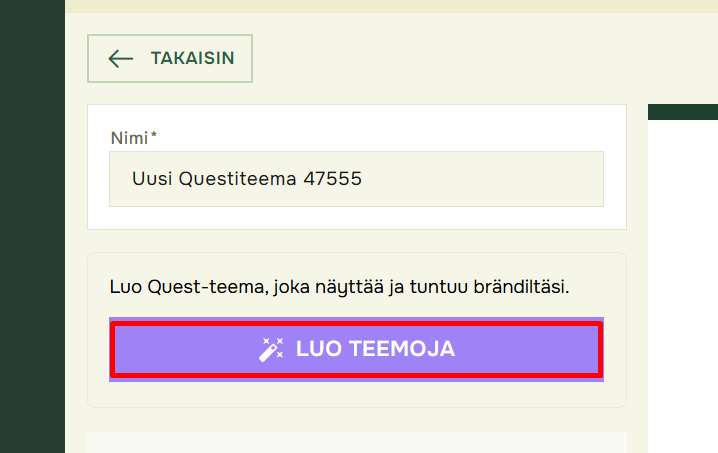
Task: Click the dark green header bar on the right
Action: tap(682, 111)
